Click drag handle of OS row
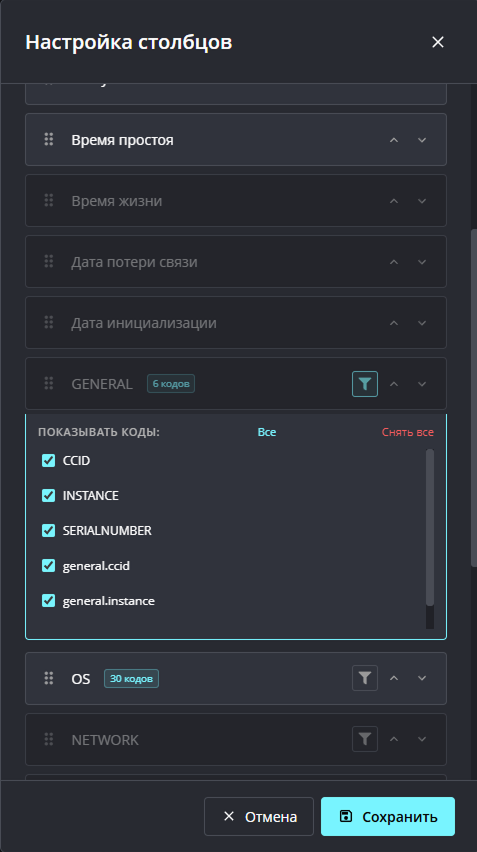 (x=49, y=678)
